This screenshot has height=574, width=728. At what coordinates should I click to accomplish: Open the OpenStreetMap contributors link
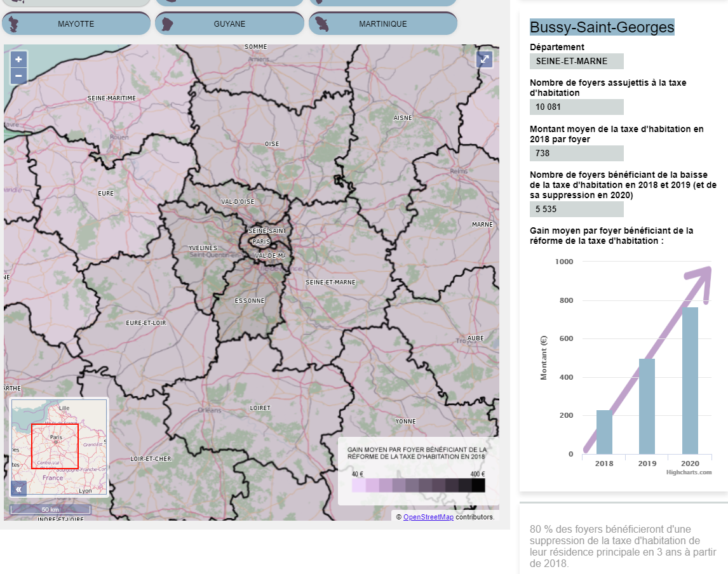point(428,517)
